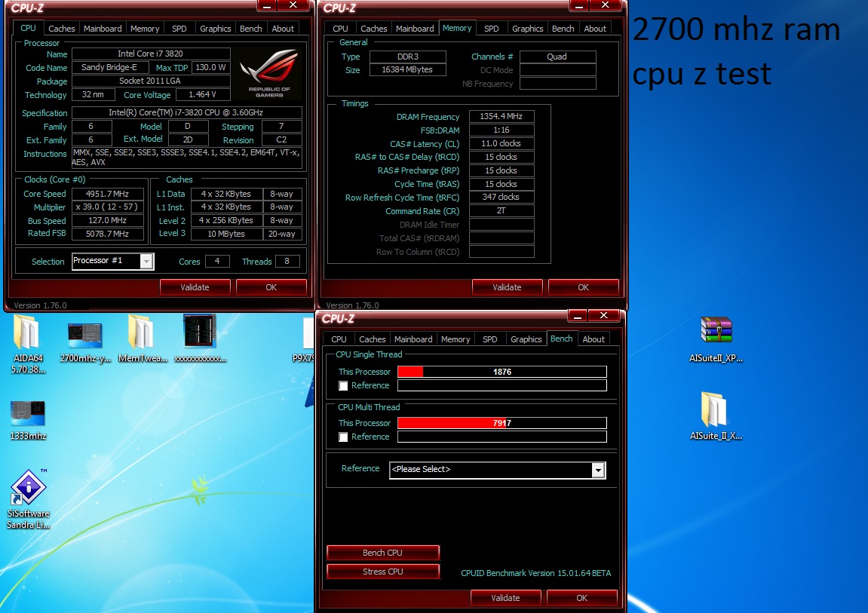Launch SiSoftware Sandra Lite shortcut

point(28,500)
